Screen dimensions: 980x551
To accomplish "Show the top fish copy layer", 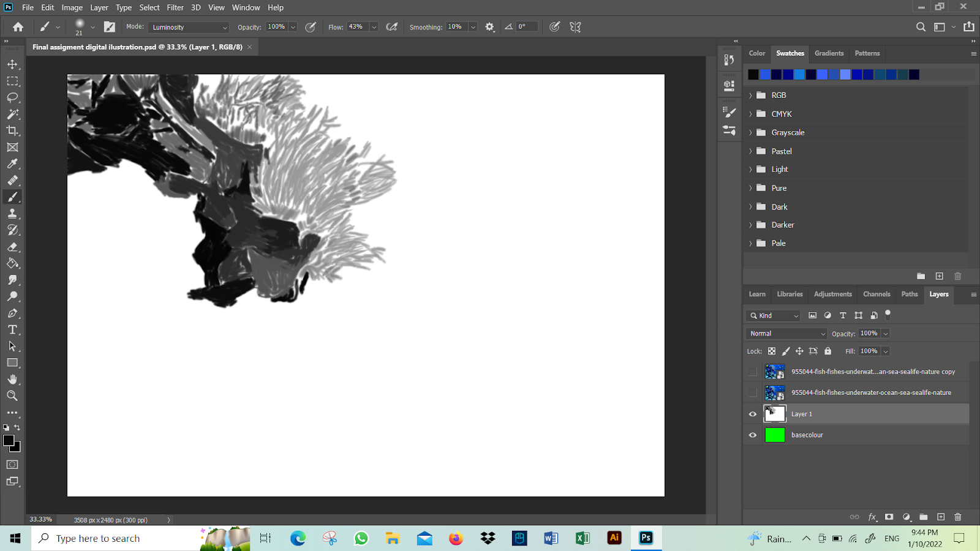I will (753, 372).
